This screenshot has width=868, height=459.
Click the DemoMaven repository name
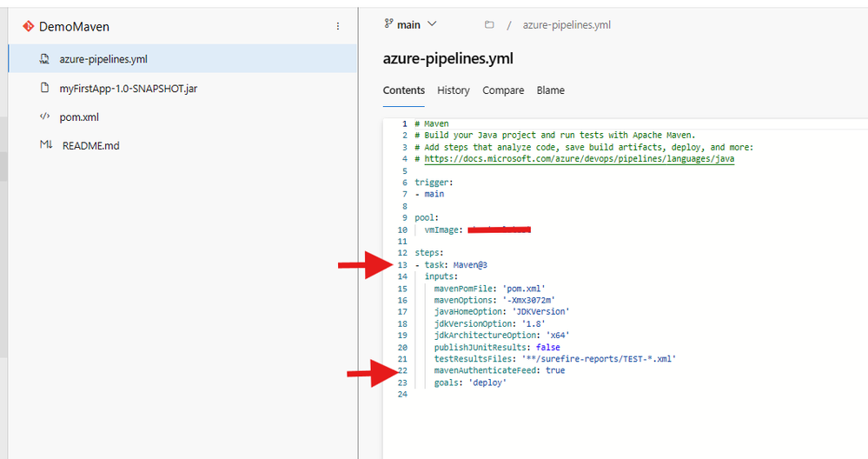pyautogui.click(x=74, y=27)
